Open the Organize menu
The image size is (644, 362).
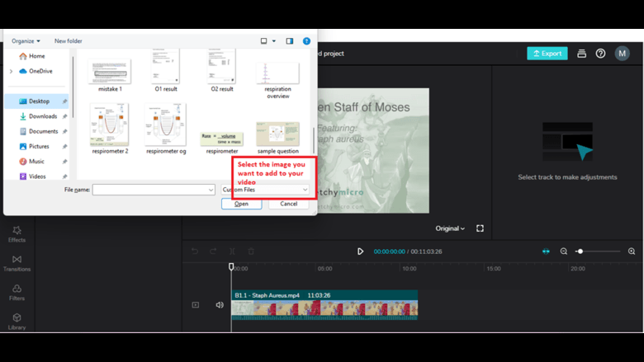(26, 41)
